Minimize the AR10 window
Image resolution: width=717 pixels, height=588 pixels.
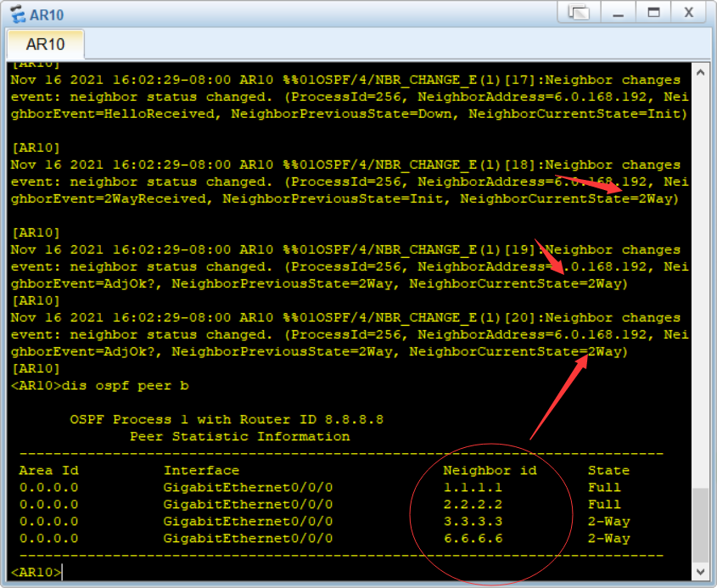tap(619, 13)
